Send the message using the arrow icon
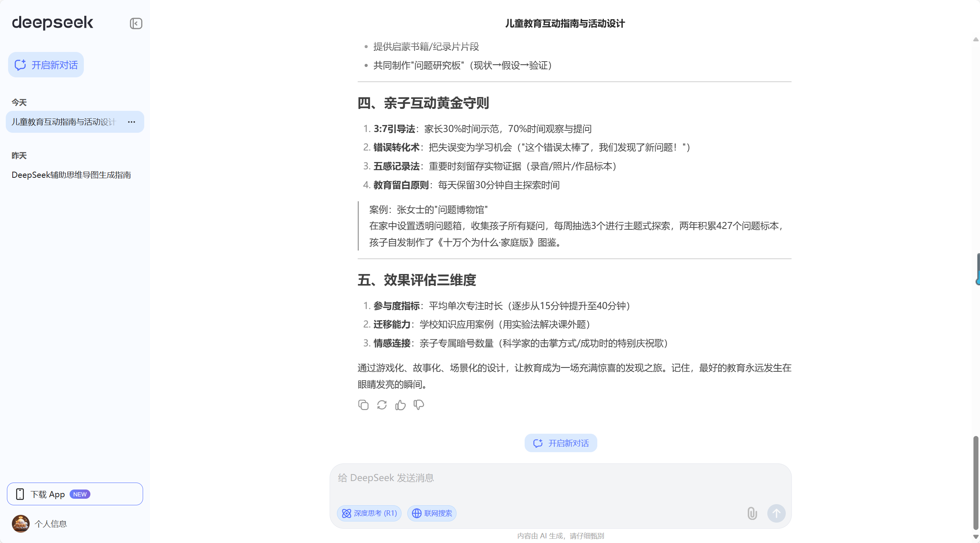The width and height of the screenshot is (980, 543). 776,513
